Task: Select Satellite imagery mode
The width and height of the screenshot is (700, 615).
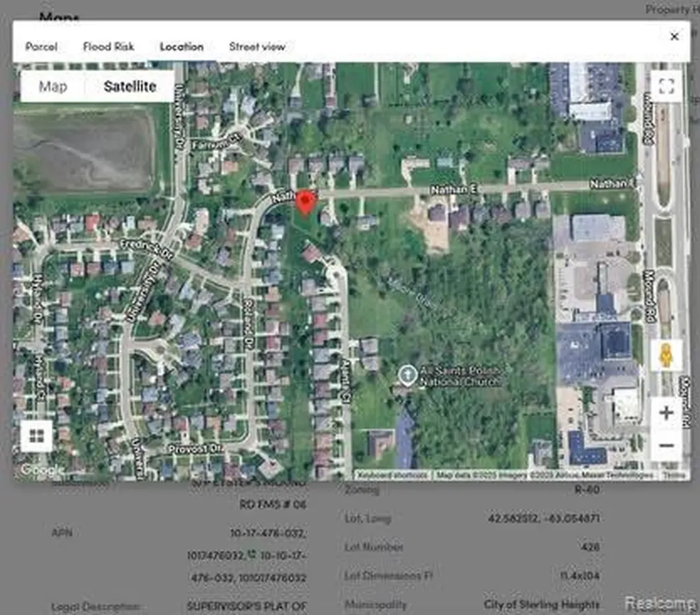Action: 130,86
